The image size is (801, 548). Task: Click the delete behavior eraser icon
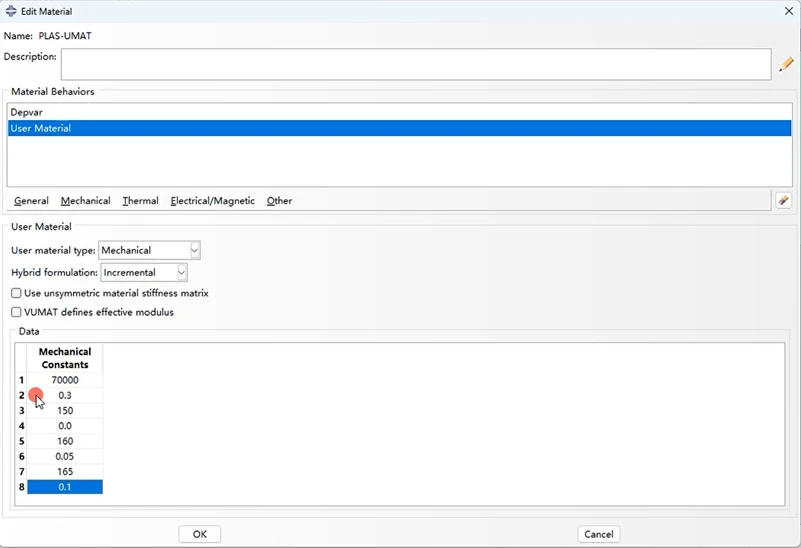(x=783, y=201)
